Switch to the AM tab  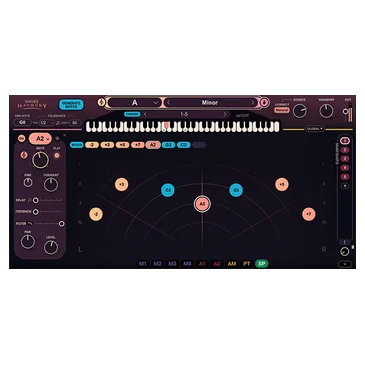point(232,264)
